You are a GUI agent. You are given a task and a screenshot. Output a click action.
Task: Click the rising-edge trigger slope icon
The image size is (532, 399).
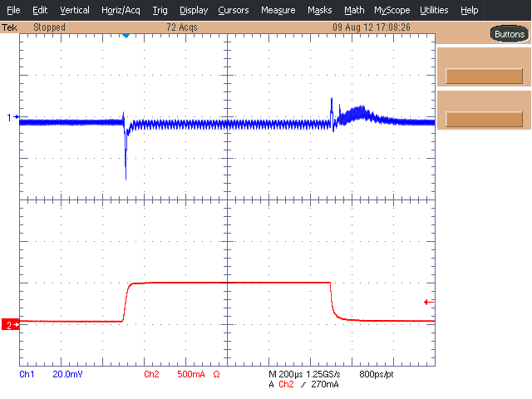[x=303, y=385]
